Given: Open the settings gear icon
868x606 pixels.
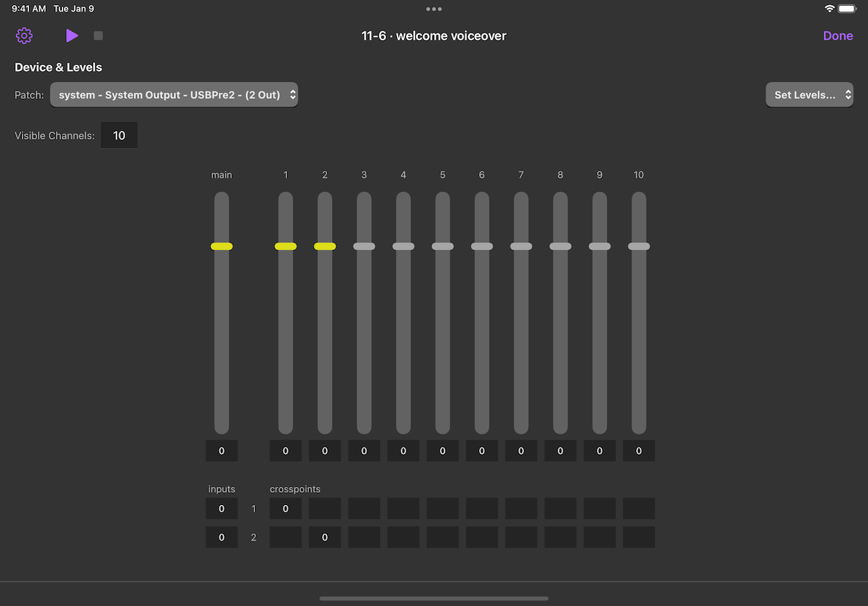Looking at the screenshot, I should point(24,35).
